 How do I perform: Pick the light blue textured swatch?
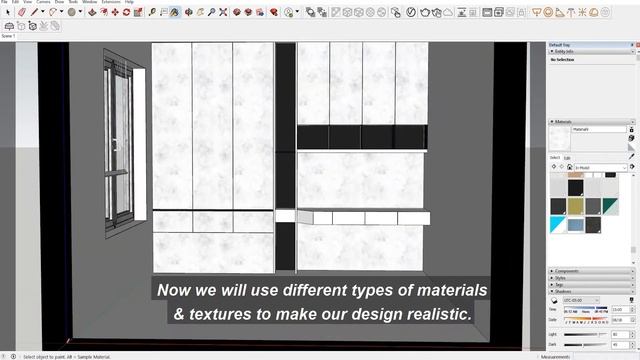point(576,225)
